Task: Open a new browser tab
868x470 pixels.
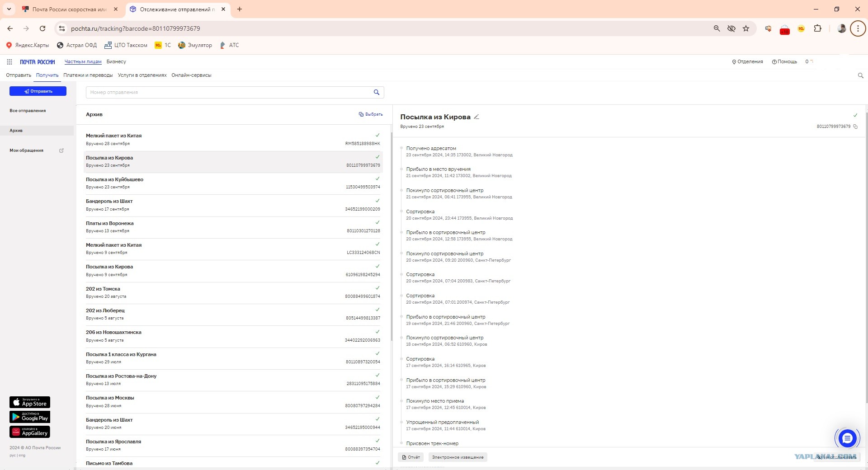Action: (240, 9)
